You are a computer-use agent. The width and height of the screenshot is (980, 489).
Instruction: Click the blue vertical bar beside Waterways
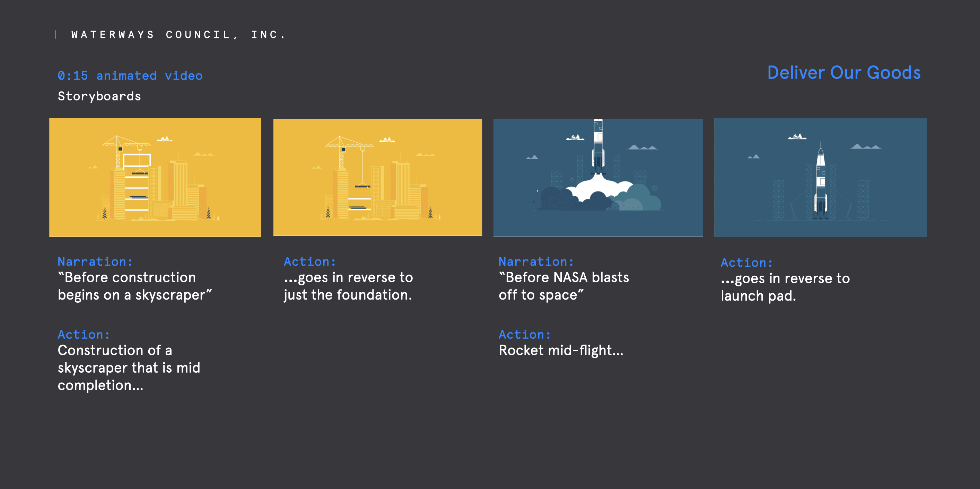click(56, 35)
